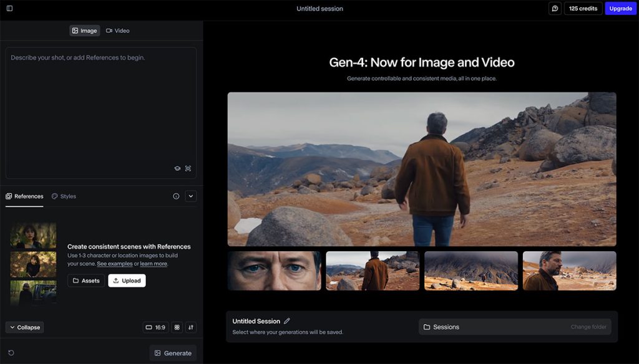Click the Assets button
639x364 pixels.
tap(86, 280)
